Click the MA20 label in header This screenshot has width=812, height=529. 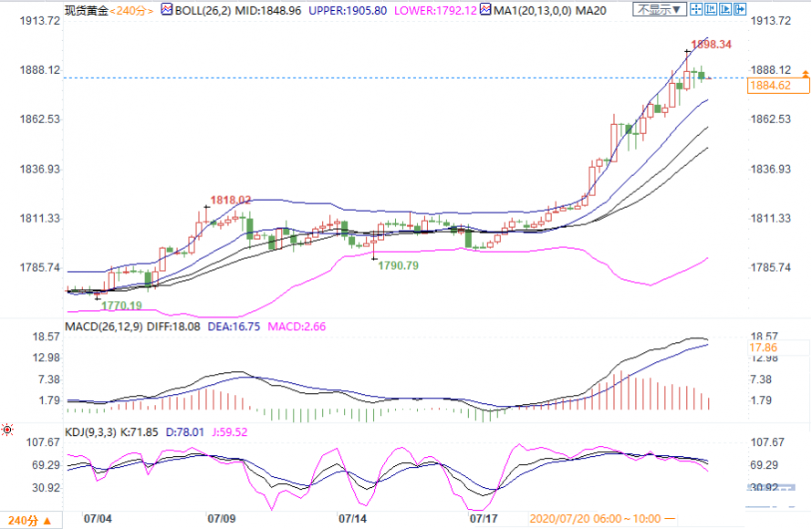pos(591,10)
